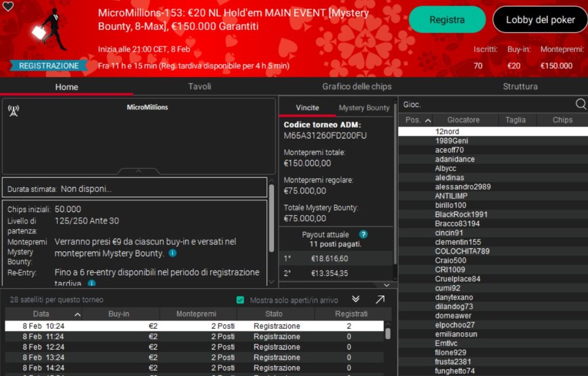Click the REGISTRAZIONE status ribbon
The width and height of the screenshot is (588, 376).
click(49, 66)
